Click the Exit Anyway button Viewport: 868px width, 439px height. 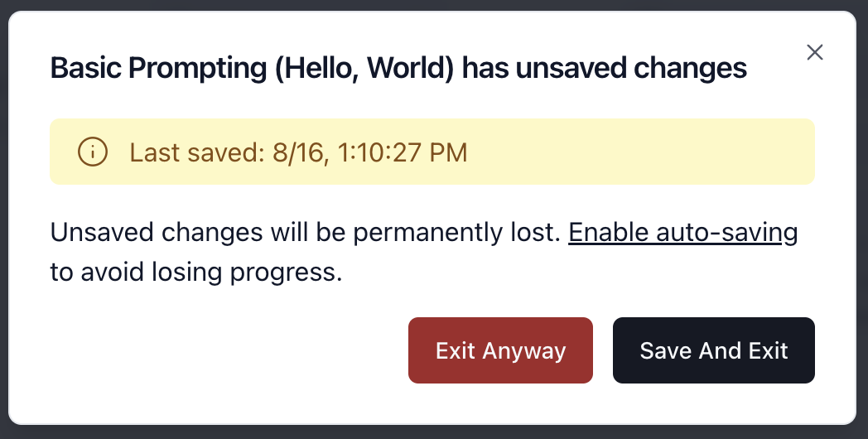pos(500,350)
